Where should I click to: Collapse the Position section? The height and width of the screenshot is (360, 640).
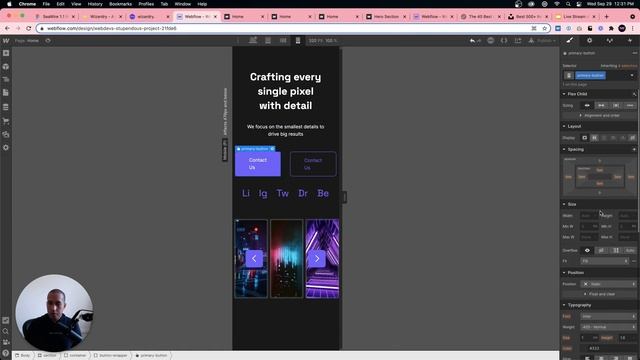click(576, 273)
